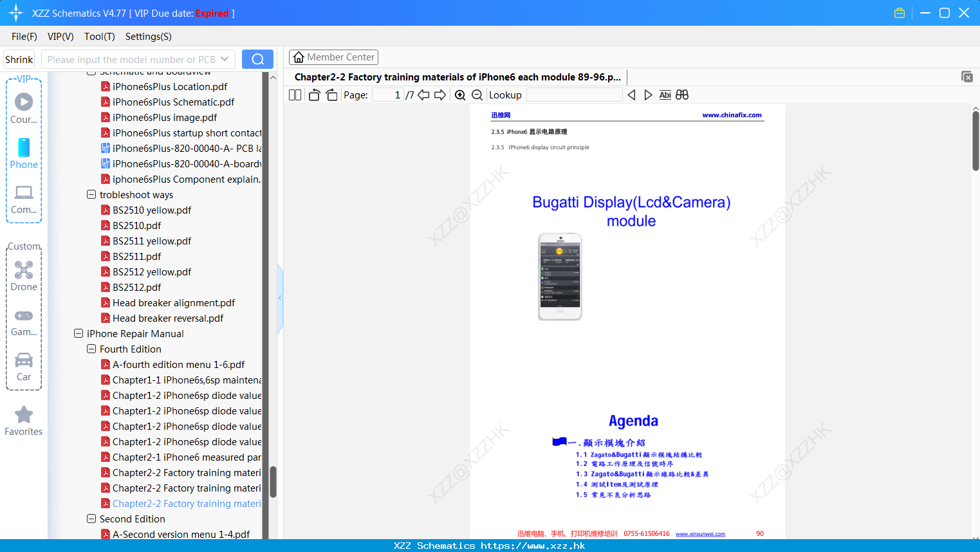Go to the next page arrow
Image resolution: width=980 pixels, height=552 pixels.
pyautogui.click(x=440, y=95)
